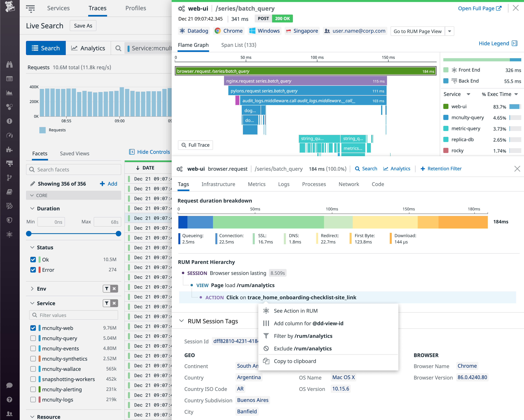This screenshot has height=420, width=524.
Task: Open the help question-mark icon in the sidebar
Action: click(9, 400)
